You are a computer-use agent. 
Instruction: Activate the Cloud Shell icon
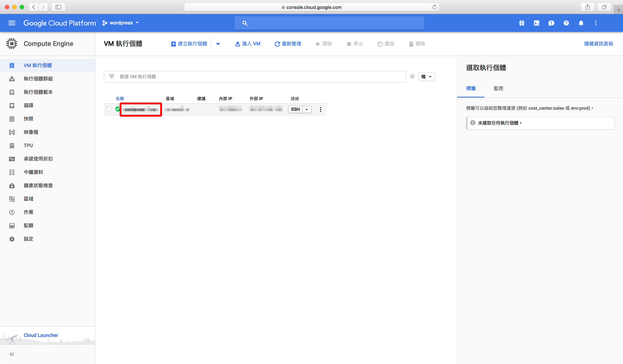click(x=536, y=23)
